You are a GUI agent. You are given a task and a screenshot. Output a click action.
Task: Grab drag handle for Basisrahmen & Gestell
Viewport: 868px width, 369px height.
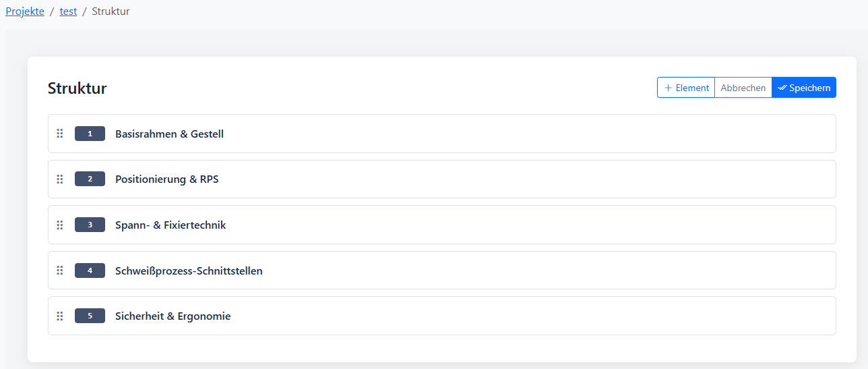(59, 134)
